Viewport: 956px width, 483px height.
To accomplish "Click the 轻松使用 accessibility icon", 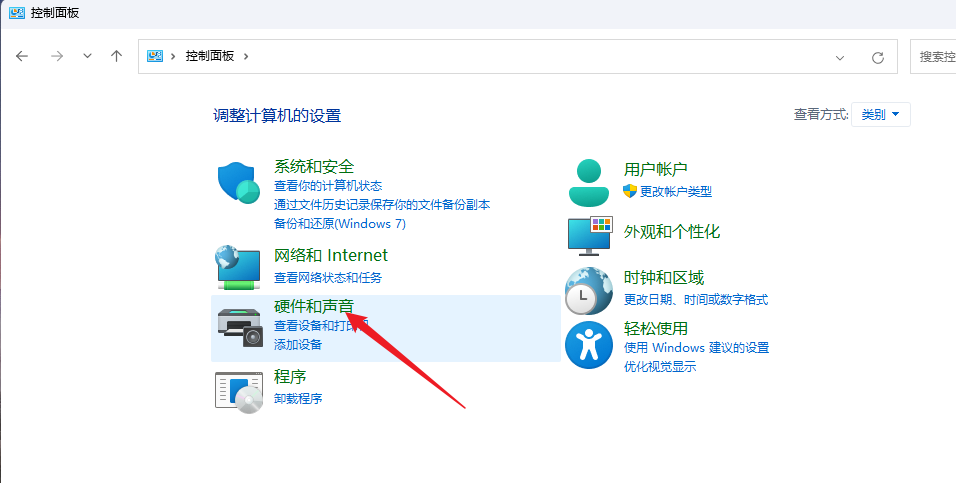I will coord(589,345).
